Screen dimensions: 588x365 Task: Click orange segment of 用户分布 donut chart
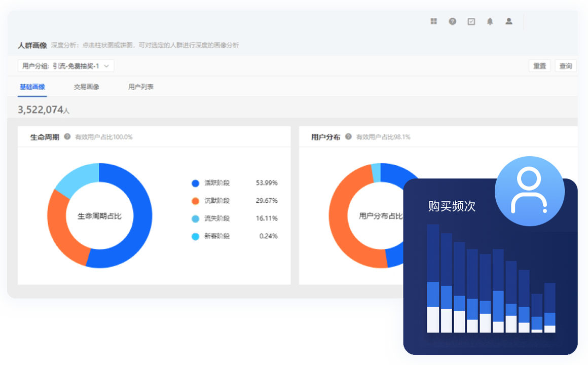tap(342, 223)
